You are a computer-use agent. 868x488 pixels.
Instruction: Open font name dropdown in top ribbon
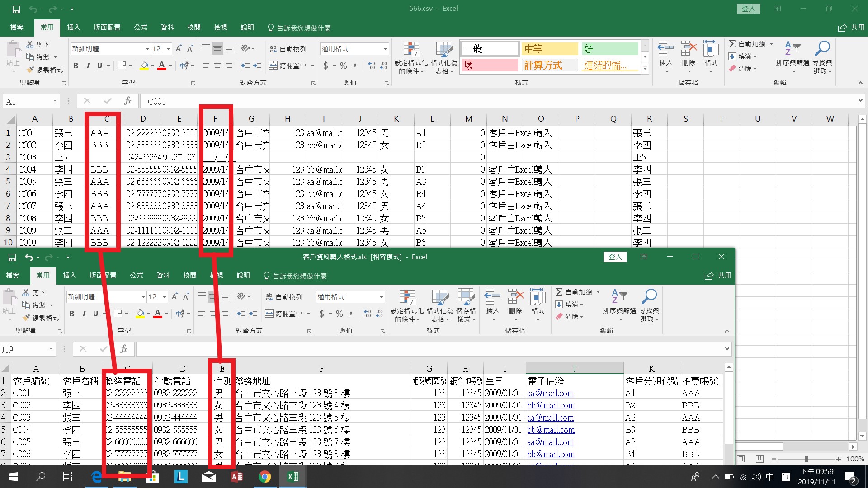(147, 49)
